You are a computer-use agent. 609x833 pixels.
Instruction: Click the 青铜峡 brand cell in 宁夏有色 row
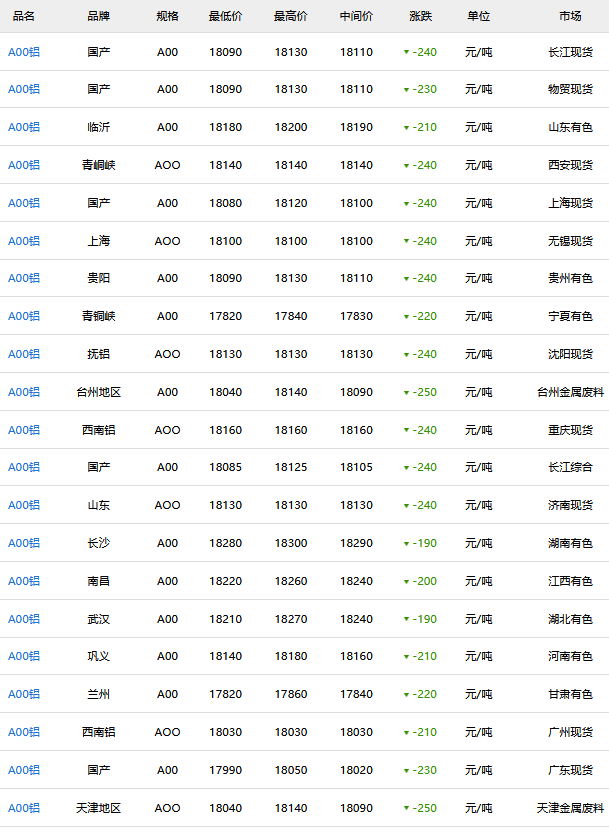tap(99, 316)
